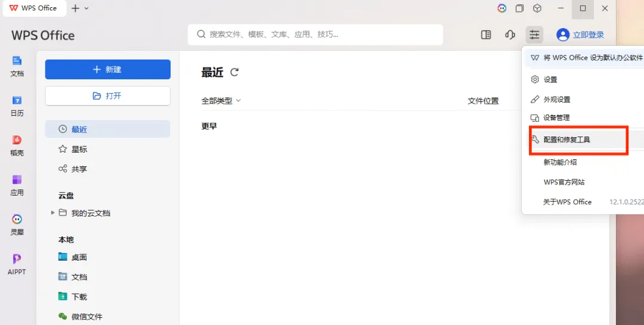Click the cube icon in the title bar
This screenshot has width=644, height=325.
(x=537, y=8)
